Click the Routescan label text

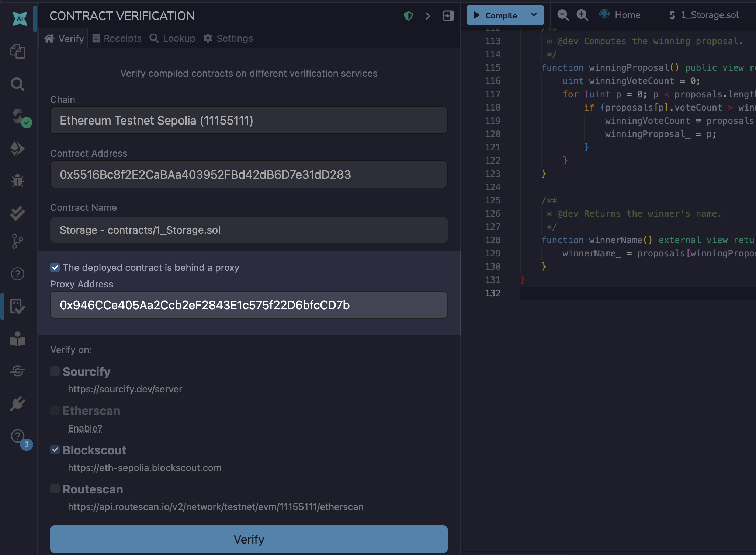93,489
